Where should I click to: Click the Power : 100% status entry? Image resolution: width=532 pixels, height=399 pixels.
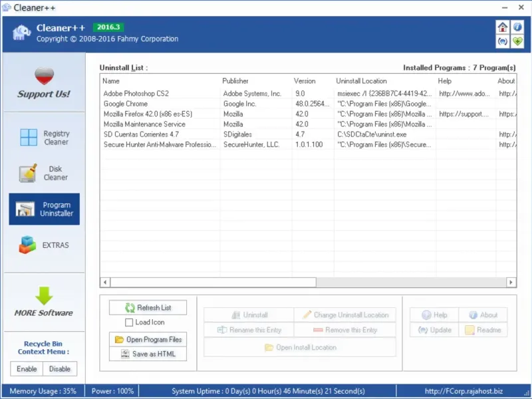pos(112,391)
